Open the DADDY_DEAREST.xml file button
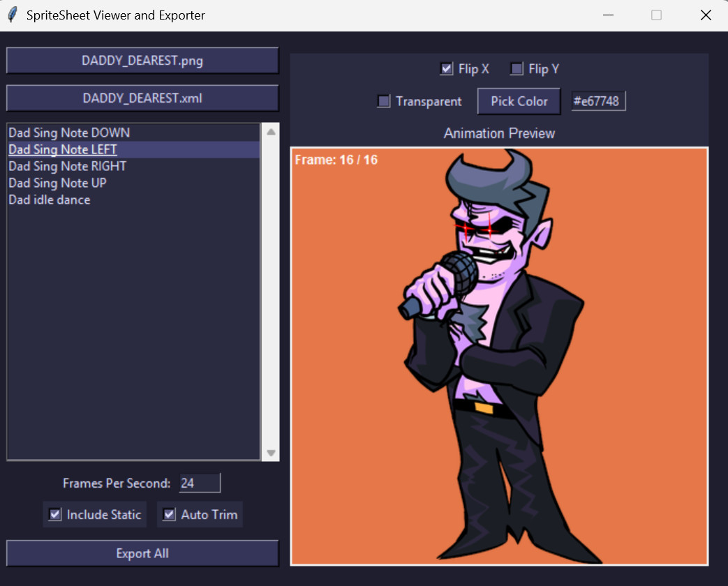728x586 pixels. (x=142, y=98)
